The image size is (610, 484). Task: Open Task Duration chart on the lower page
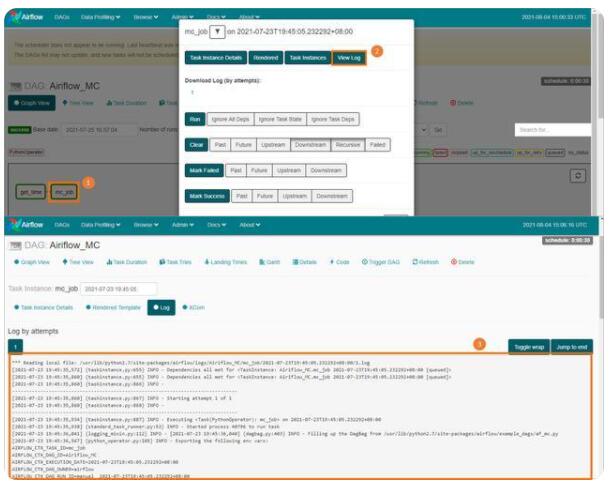click(x=127, y=262)
